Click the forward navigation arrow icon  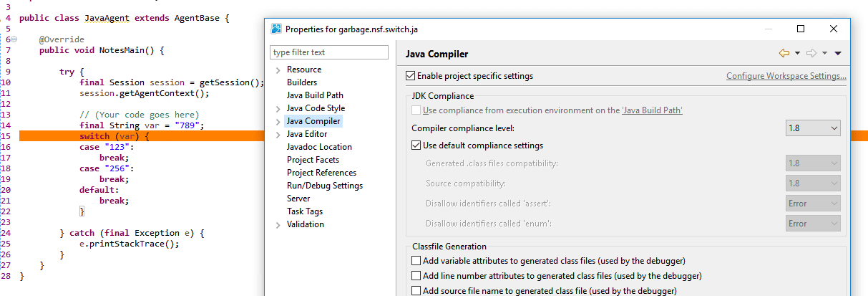tap(811, 53)
